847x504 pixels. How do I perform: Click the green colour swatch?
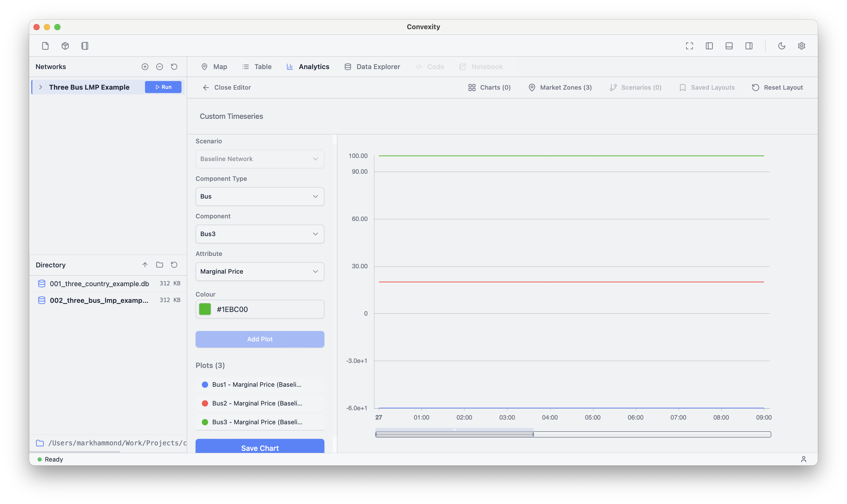tap(205, 309)
